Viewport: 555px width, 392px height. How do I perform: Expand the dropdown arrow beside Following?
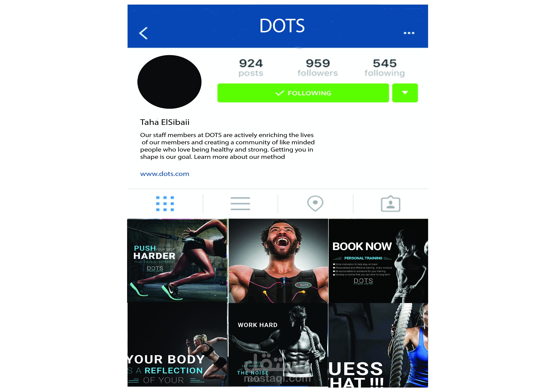click(405, 93)
